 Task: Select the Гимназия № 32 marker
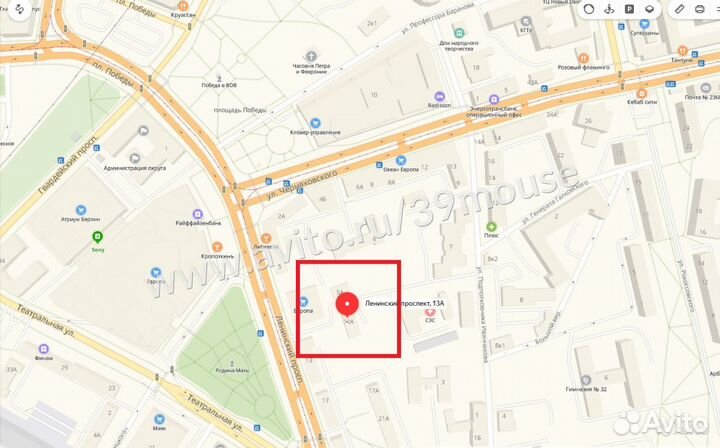coord(585,380)
